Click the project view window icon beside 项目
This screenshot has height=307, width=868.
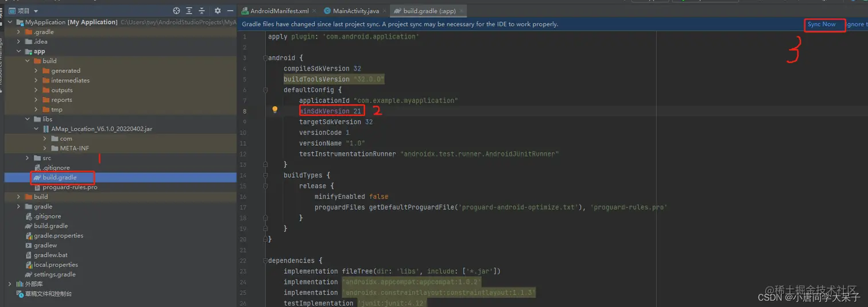(11, 11)
